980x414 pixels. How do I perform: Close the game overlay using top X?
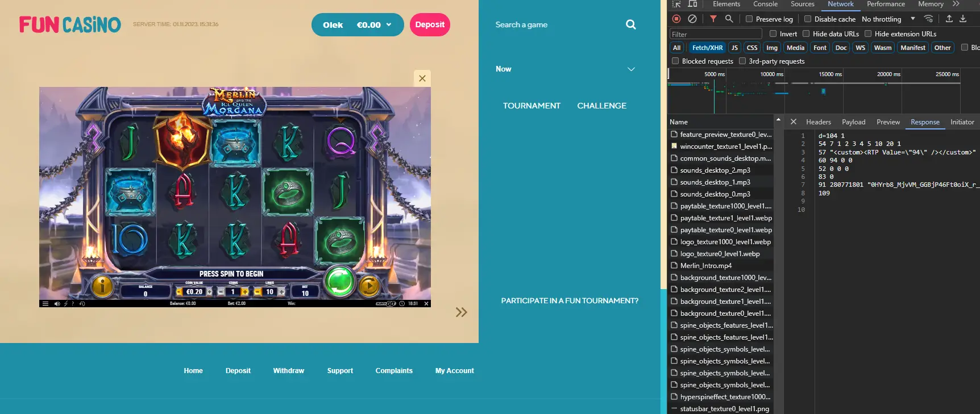tap(422, 78)
